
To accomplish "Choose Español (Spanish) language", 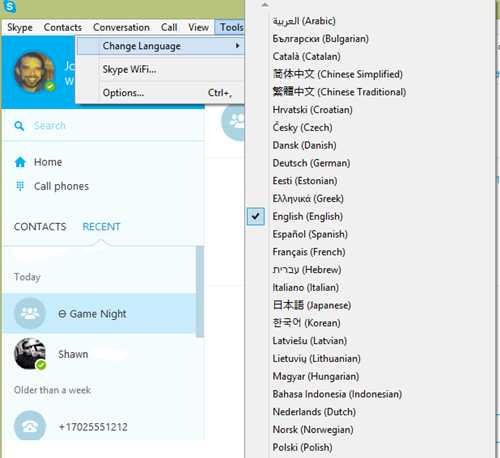I will coord(310,234).
